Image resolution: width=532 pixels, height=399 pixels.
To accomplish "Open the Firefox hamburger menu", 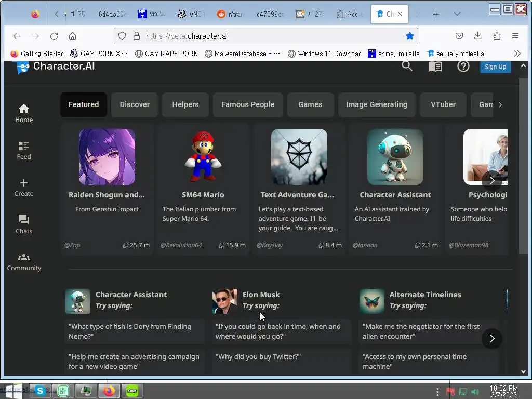I will 515,36.
